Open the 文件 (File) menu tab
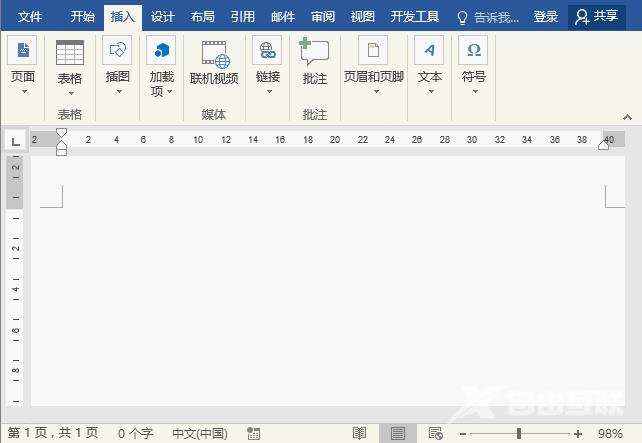The image size is (642, 443). (30, 17)
